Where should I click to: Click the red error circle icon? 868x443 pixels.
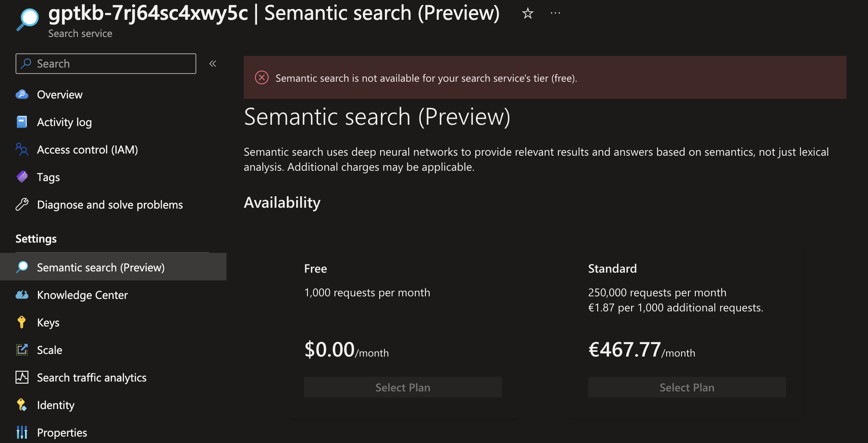click(262, 77)
